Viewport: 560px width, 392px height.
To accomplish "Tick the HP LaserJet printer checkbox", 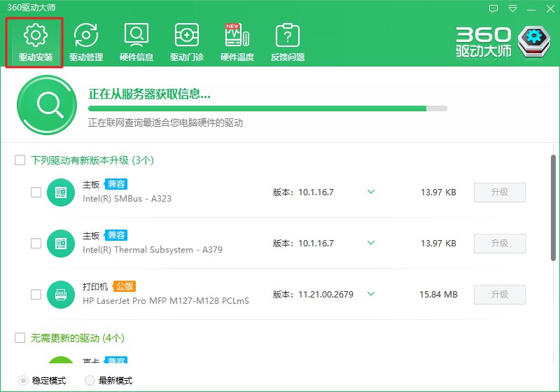I will coord(36,295).
